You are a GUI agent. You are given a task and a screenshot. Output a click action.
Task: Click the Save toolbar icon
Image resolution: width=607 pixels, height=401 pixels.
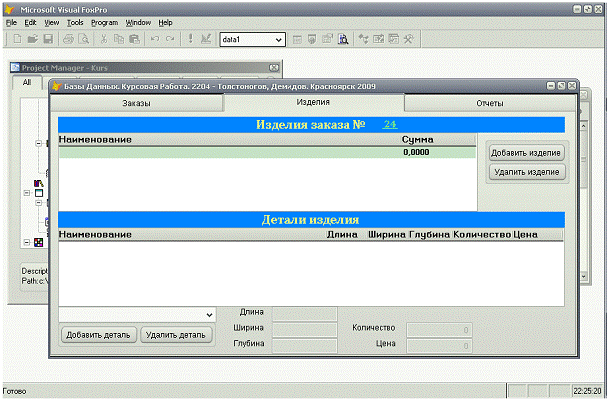(x=46, y=39)
